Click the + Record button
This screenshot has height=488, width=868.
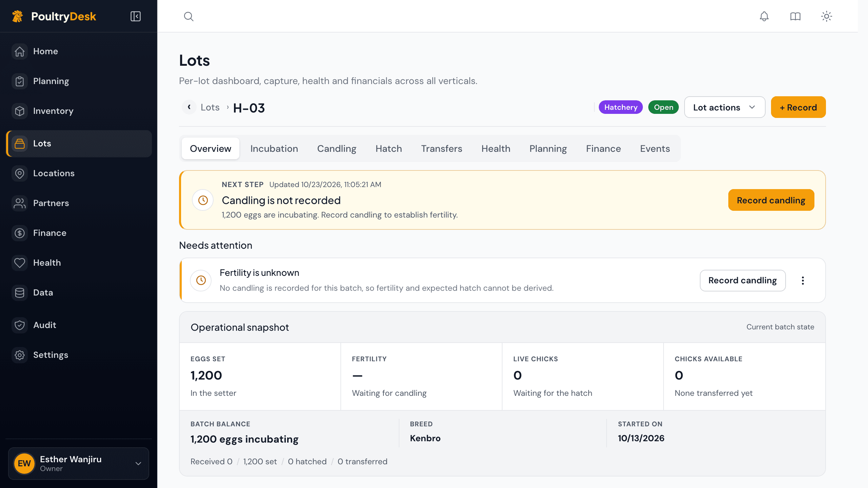(x=798, y=107)
